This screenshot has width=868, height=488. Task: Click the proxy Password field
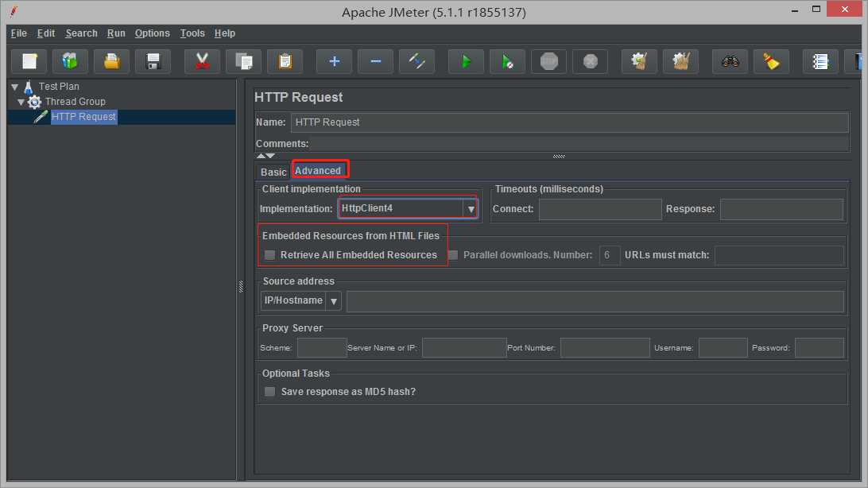point(820,347)
